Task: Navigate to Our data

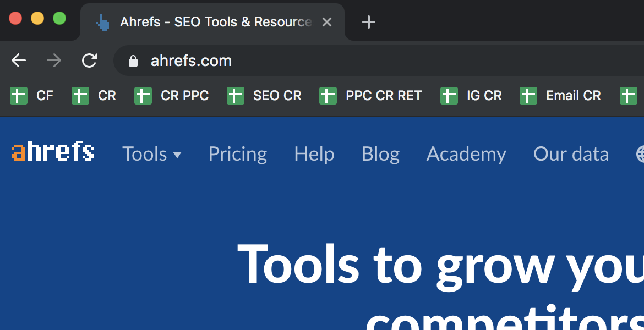Action: (x=571, y=154)
